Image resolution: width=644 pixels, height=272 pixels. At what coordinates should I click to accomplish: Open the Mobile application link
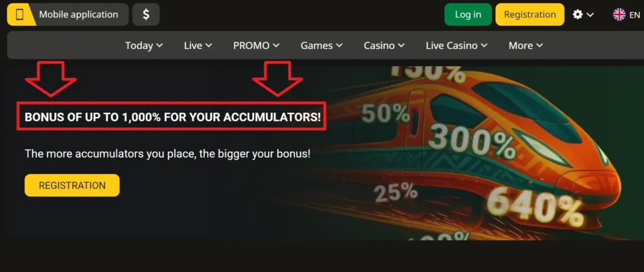pos(79,14)
